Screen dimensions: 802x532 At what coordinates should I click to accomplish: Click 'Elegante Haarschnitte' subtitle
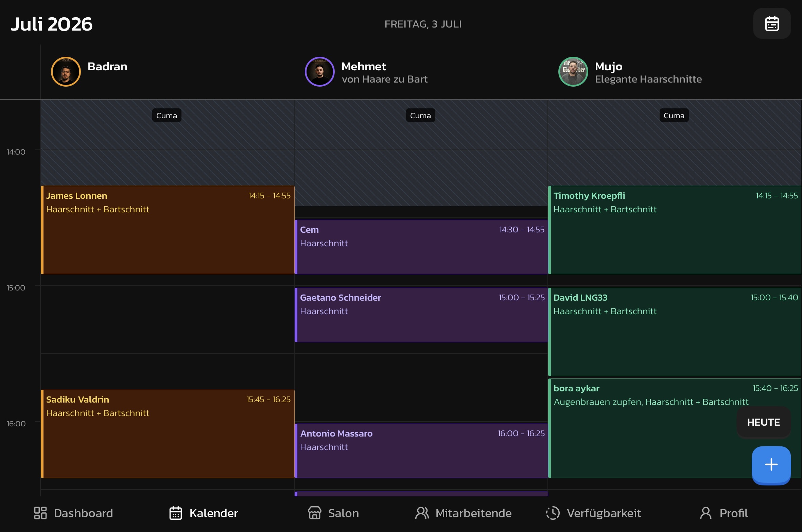pos(648,79)
